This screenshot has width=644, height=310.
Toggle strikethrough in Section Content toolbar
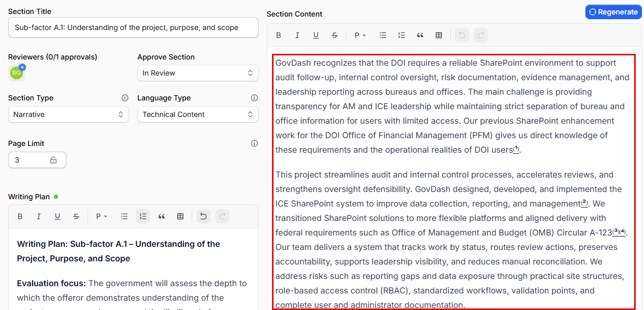click(x=335, y=35)
